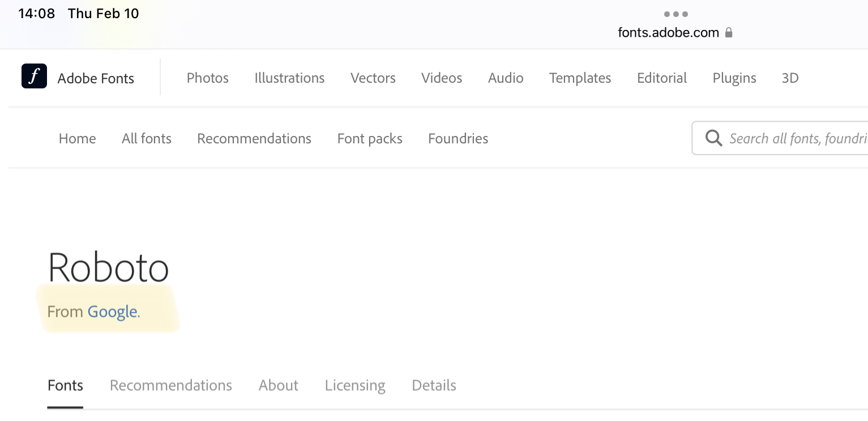
Task: Select Videos from the top bar
Action: click(442, 78)
